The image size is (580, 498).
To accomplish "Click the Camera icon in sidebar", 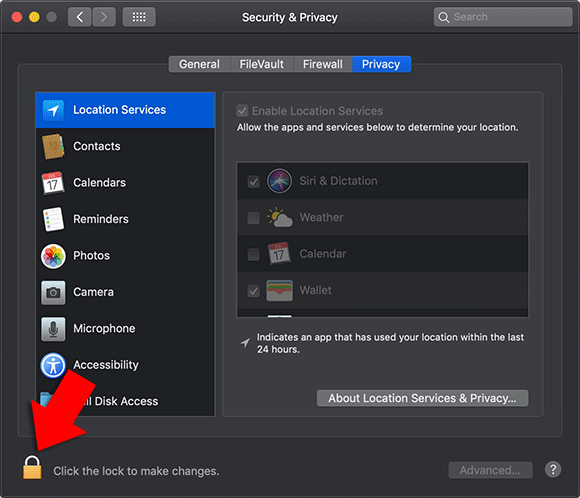I will (53, 292).
